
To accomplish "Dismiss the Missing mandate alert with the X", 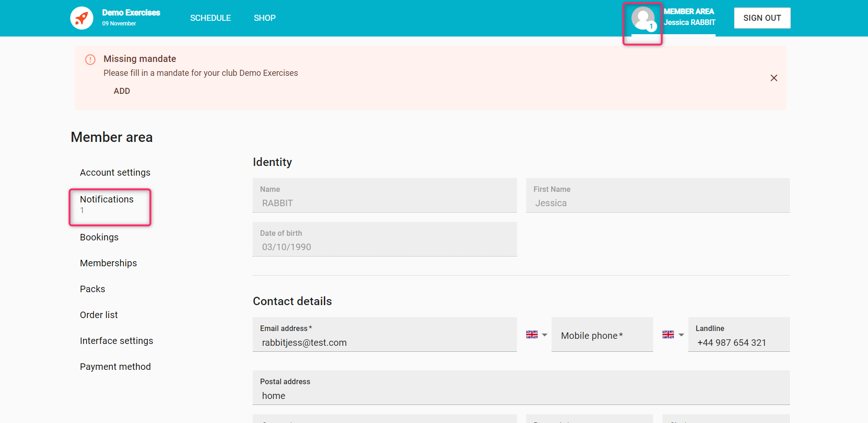I will pyautogui.click(x=774, y=78).
